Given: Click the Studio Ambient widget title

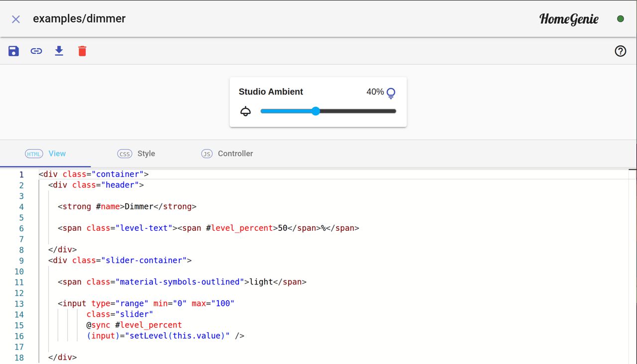Looking at the screenshot, I should click(x=271, y=91).
